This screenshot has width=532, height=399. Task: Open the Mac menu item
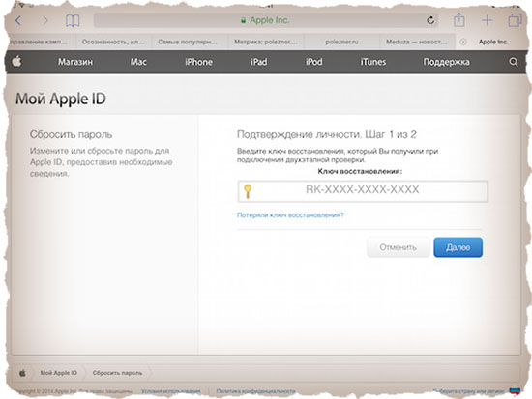click(x=138, y=62)
